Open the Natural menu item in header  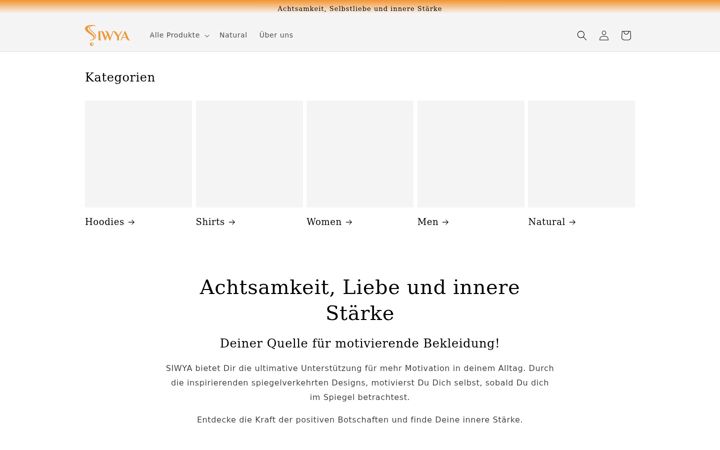coord(233,35)
